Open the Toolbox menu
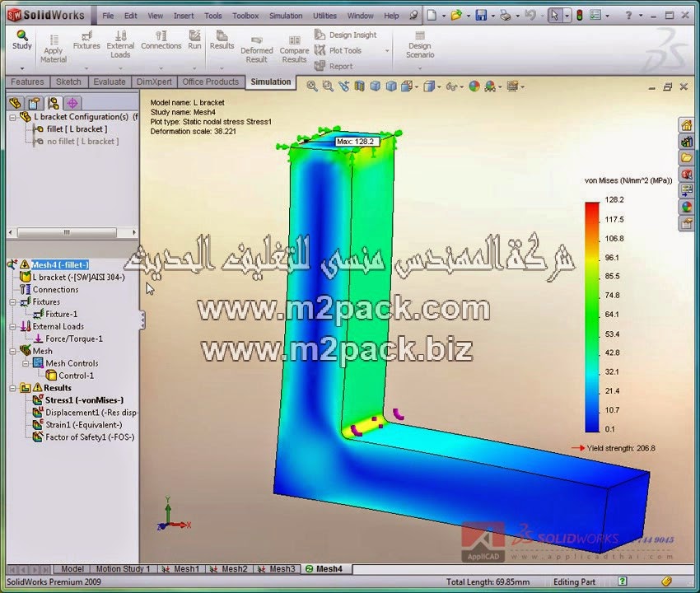Viewport: 700px width, 593px height. click(x=245, y=16)
